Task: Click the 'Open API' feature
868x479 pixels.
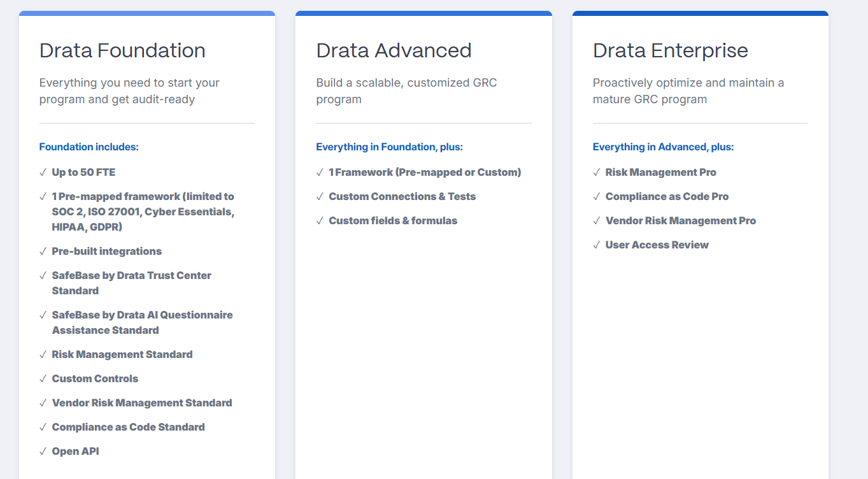Action: click(x=76, y=451)
